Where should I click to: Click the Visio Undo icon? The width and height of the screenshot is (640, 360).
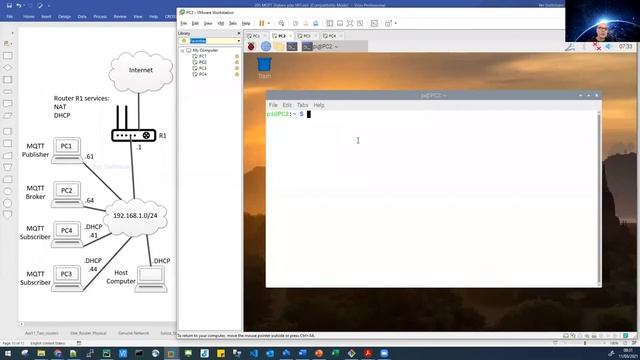[19, 6]
